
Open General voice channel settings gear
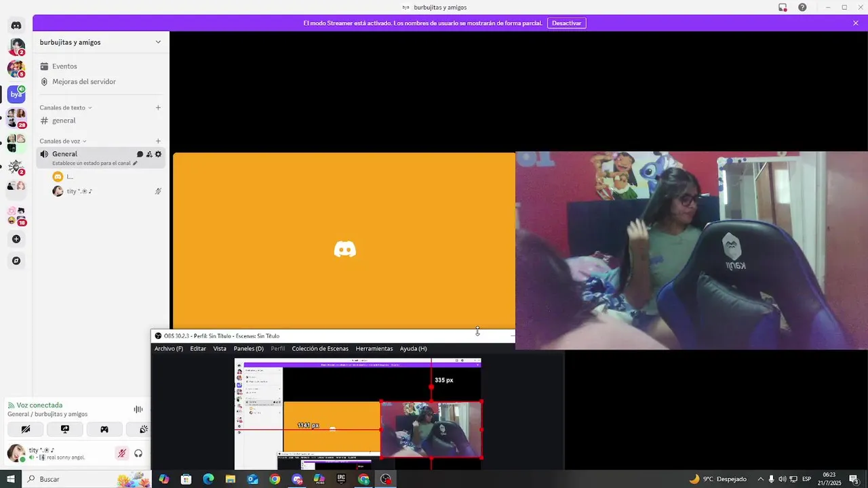158,154
